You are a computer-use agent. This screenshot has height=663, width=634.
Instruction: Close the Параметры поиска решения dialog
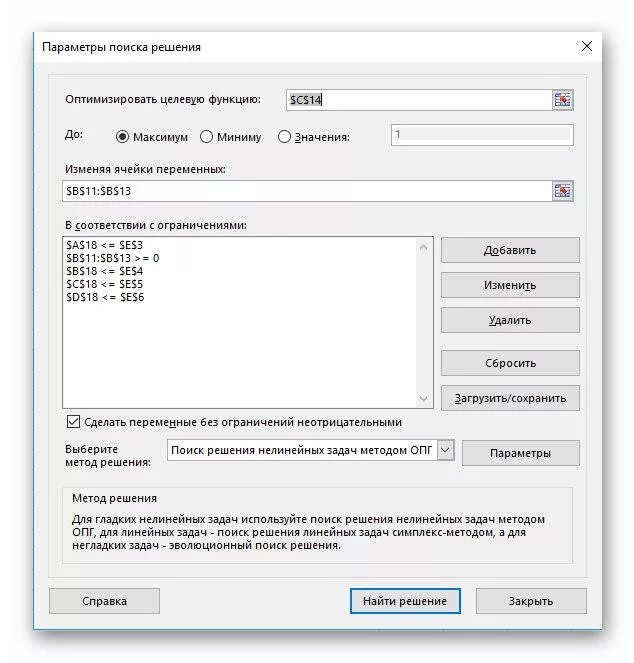coord(587,47)
